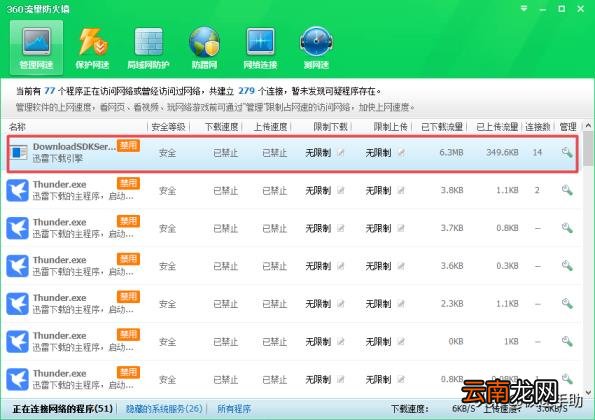Toggle 禁用 badge on Thunder.exe 0KB row
The width and height of the screenshot is (595, 420).
[128, 335]
